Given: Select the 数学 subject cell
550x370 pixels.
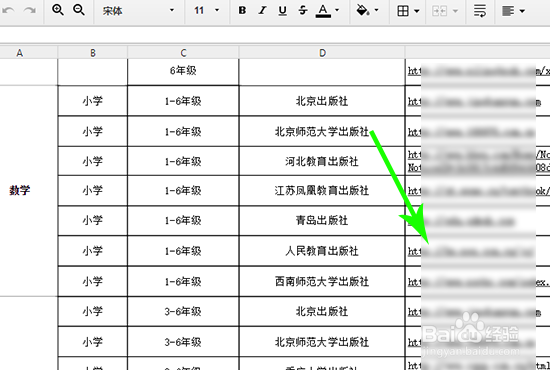Looking at the screenshot, I should click(x=29, y=191).
